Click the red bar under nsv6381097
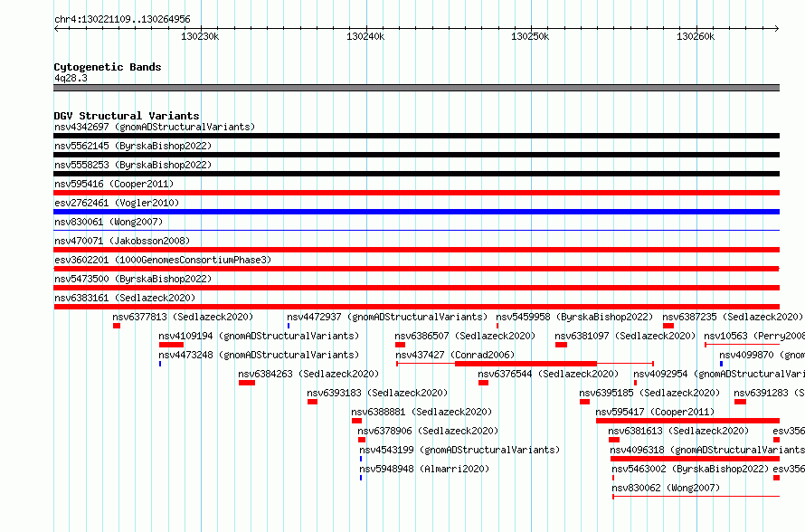Image resolution: width=805 pixels, height=532 pixels. point(561,345)
